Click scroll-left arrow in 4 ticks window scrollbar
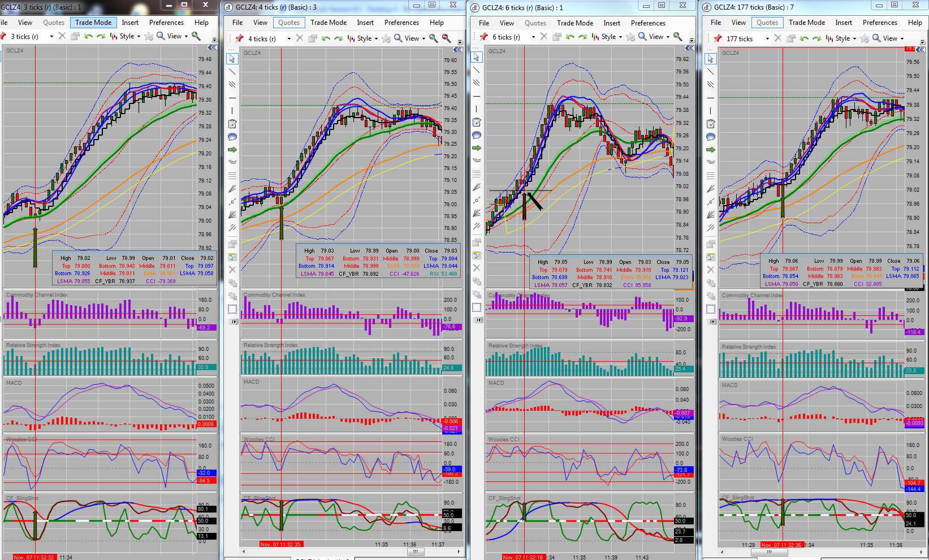The image size is (929, 560). (244, 552)
